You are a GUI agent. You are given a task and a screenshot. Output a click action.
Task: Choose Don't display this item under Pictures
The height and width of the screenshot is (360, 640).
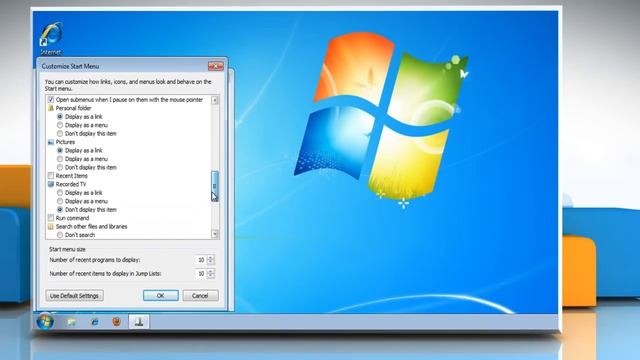[60, 167]
